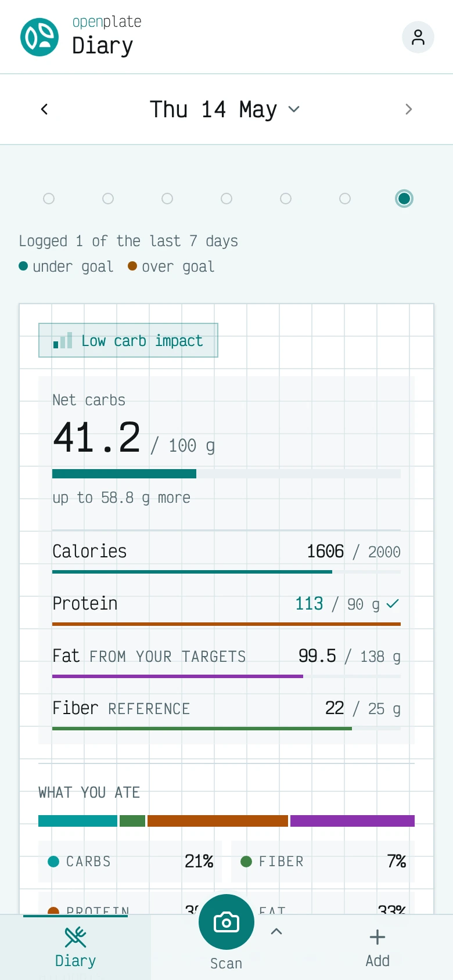Tap the openplate leaf logo
Screen dimensions: 453x980
point(39,37)
